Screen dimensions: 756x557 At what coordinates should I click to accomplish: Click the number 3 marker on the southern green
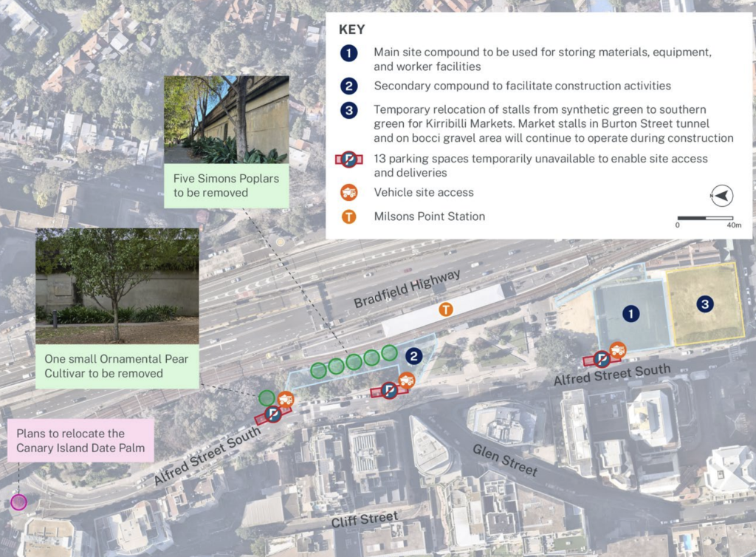tap(705, 304)
